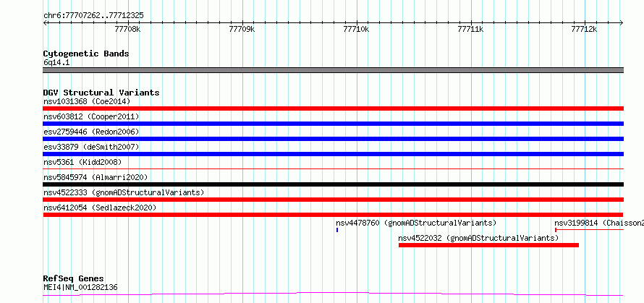Click the small blue mark for nsv4478760
This screenshot has width=644, height=303.
click(x=337, y=230)
